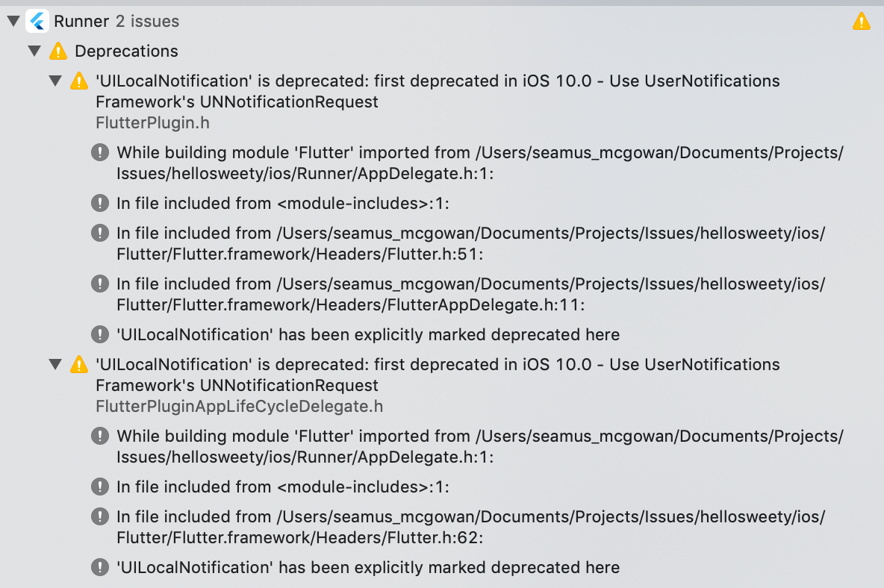Click the info icon beside the Flutter.h:62 include note
This screenshot has height=588, width=884.
click(x=100, y=516)
